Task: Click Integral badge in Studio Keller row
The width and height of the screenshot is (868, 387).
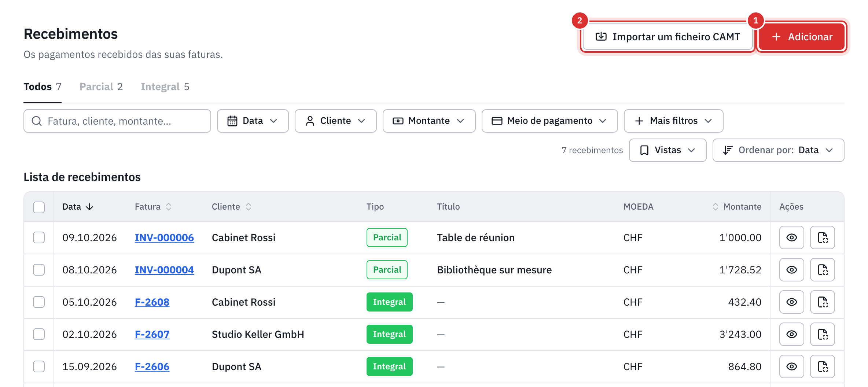Action: pyautogui.click(x=389, y=334)
